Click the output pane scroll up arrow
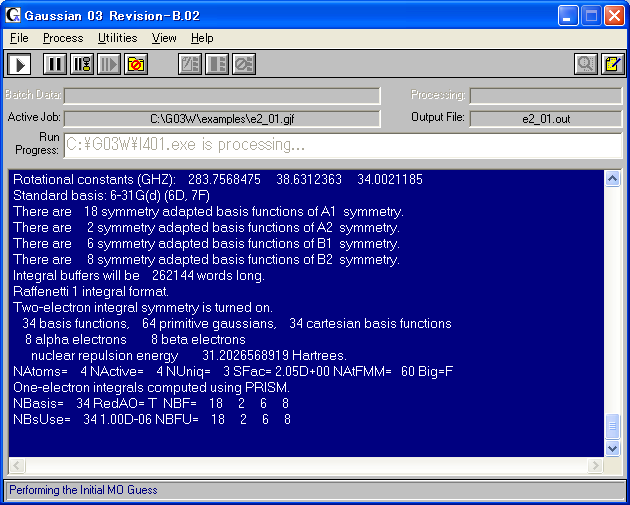 pos(612,178)
